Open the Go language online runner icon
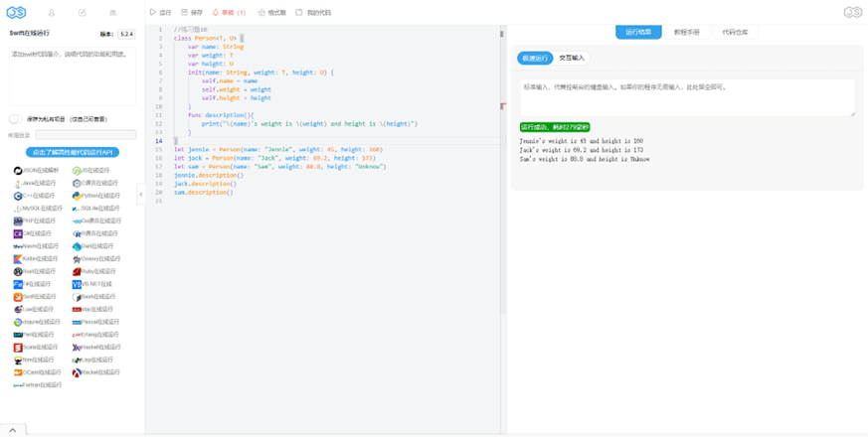This screenshot has height=437, width=868. [77, 220]
